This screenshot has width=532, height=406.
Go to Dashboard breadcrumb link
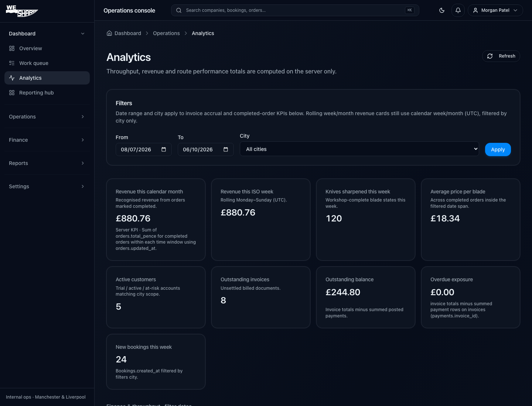point(128,33)
